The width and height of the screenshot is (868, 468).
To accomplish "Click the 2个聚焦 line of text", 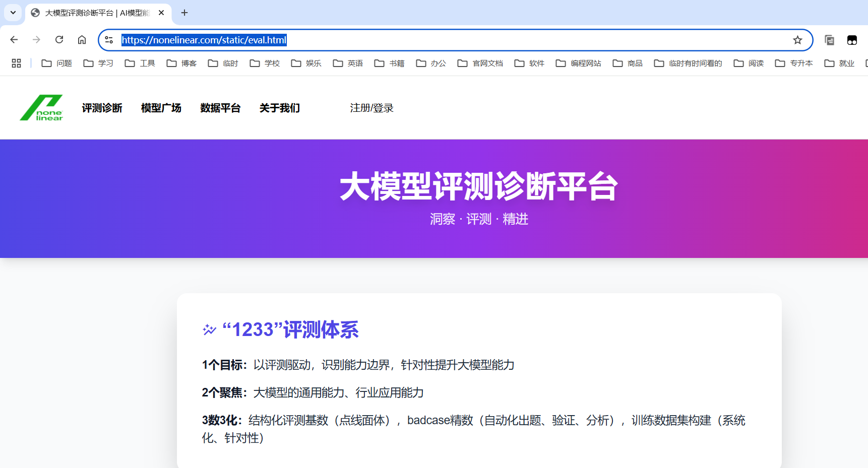I will [313, 392].
